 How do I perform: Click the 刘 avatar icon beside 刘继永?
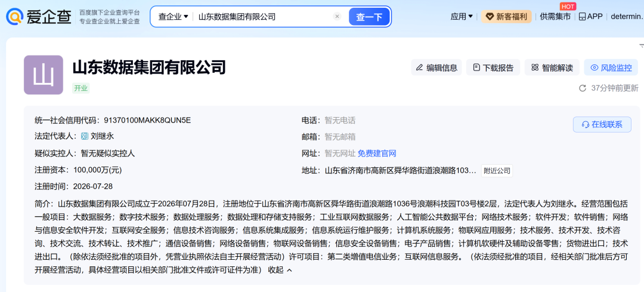(85, 137)
